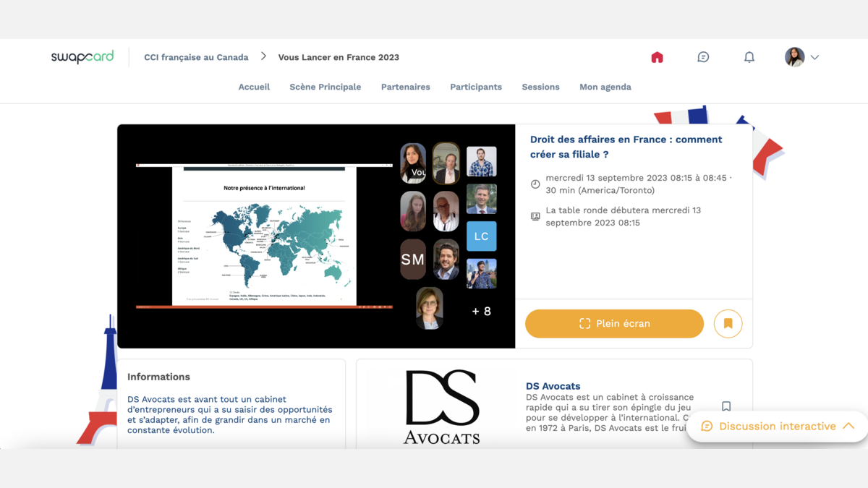The width and height of the screenshot is (868, 488).
Task: Open the notifications bell
Action: point(749,57)
